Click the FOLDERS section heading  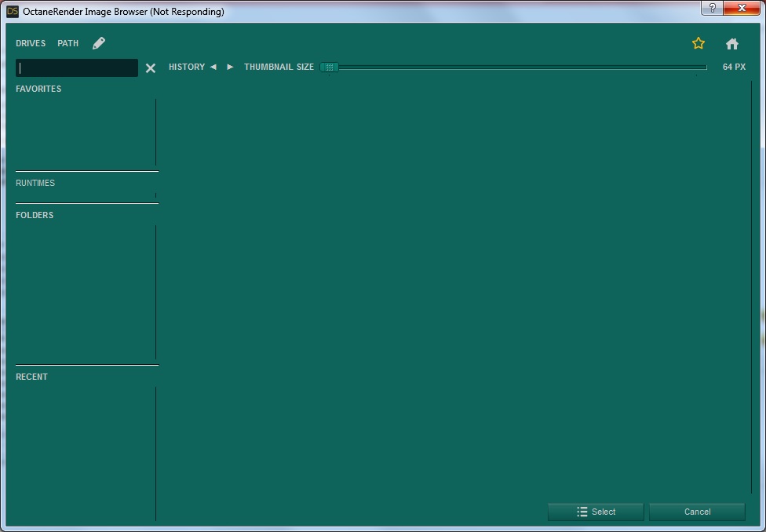coord(35,216)
